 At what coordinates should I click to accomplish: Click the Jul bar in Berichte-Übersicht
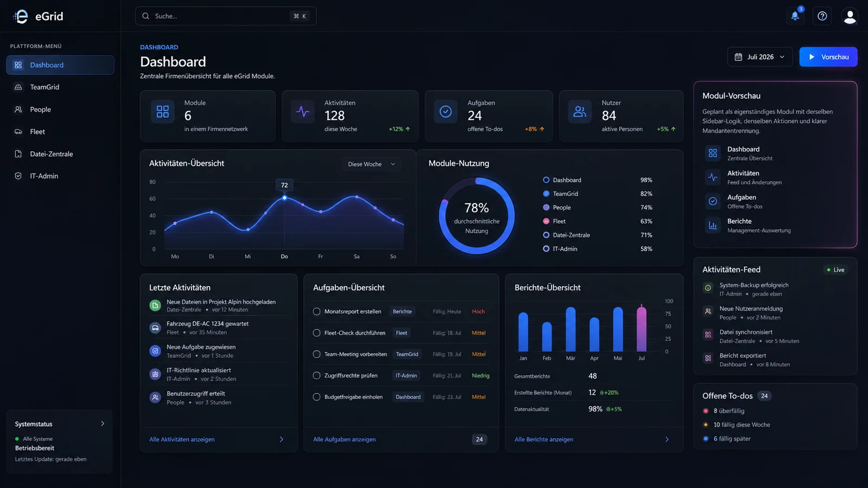[642, 328]
